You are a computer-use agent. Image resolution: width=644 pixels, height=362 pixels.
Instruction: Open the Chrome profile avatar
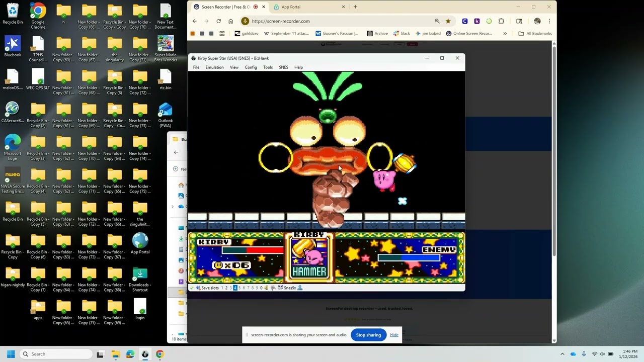point(537,21)
